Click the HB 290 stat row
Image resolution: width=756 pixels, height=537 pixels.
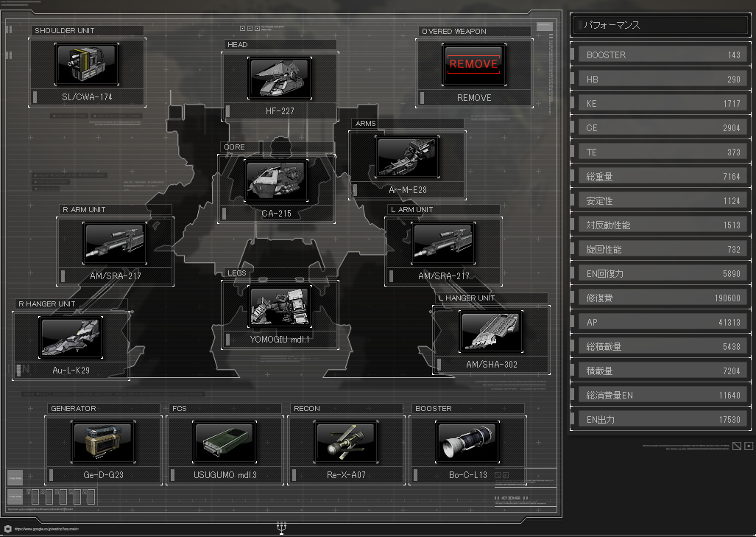point(660,79)
